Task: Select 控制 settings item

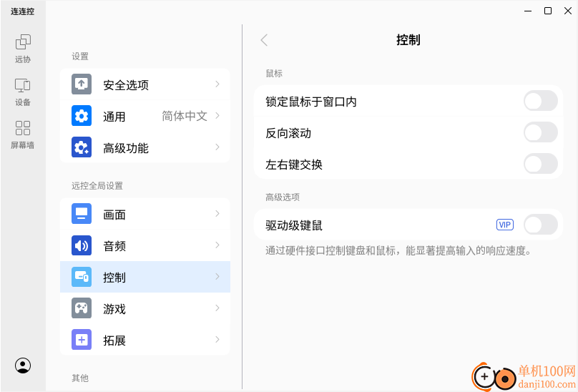Action: [145, 277]
